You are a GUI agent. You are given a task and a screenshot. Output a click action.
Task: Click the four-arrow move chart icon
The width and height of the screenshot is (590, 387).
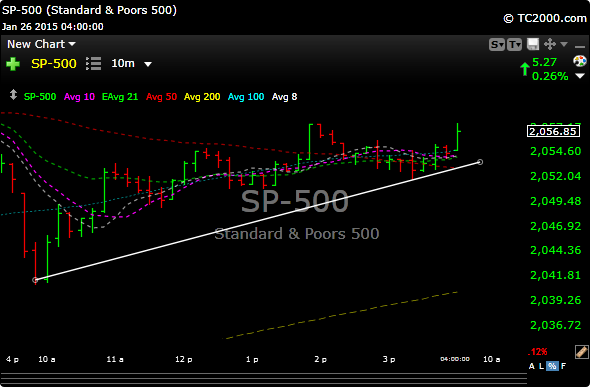550,44
